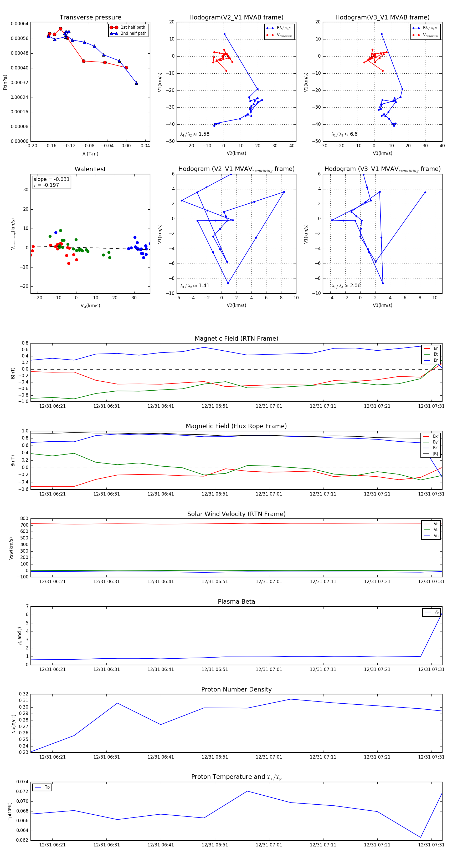Select the 'Tp' legend entry

click(42, 788)
